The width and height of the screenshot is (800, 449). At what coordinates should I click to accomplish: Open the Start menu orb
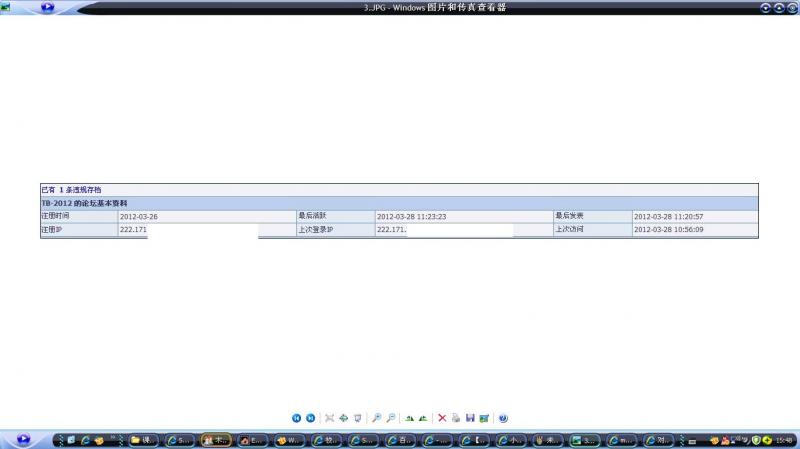[23, 439]
